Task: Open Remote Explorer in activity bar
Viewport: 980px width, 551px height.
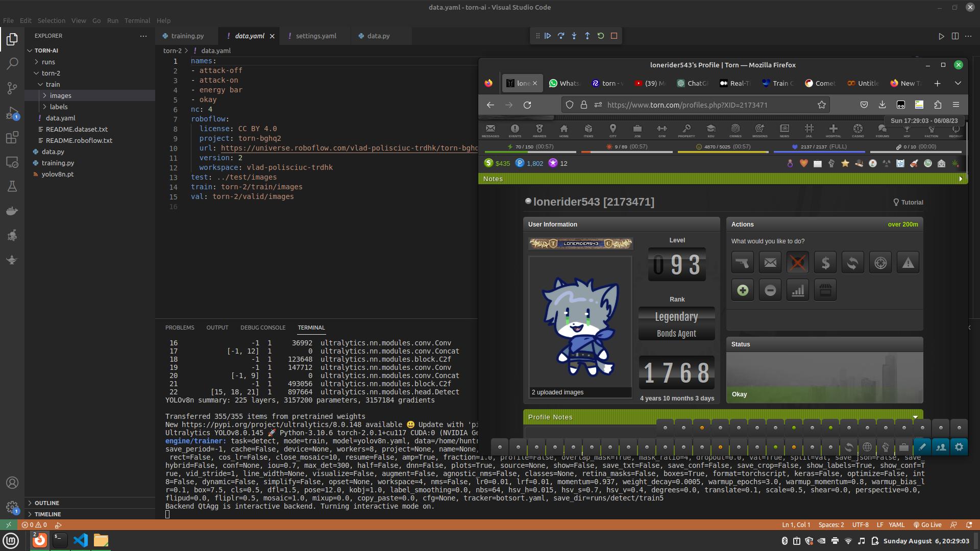Action: pos(12,162)
